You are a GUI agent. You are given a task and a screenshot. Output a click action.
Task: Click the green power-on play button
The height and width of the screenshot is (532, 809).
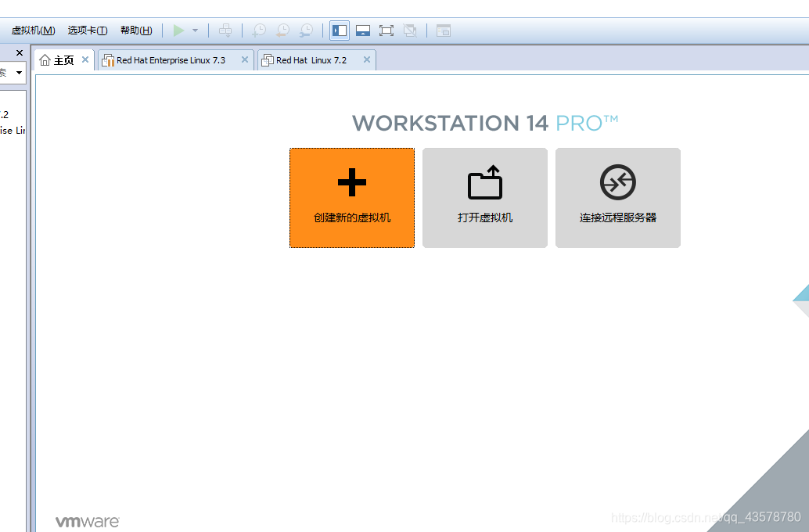point(178,31)
